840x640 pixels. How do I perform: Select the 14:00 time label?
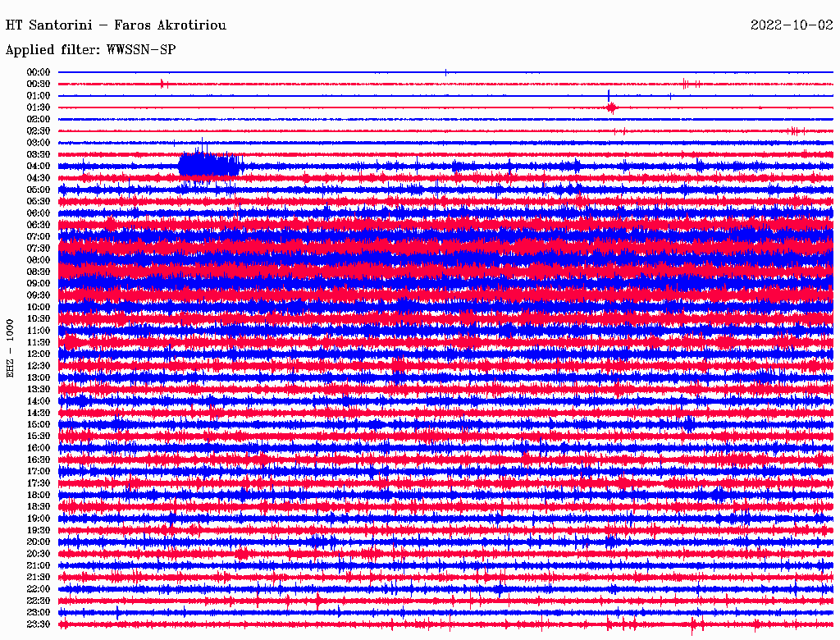coord(39,401)
